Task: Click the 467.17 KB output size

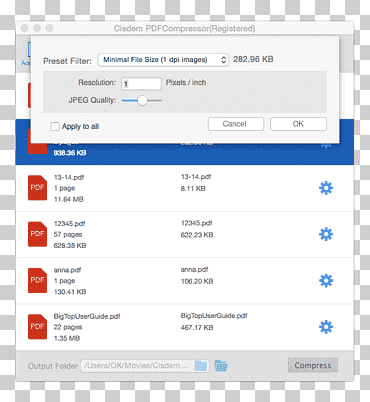Action: coord(197,328)
